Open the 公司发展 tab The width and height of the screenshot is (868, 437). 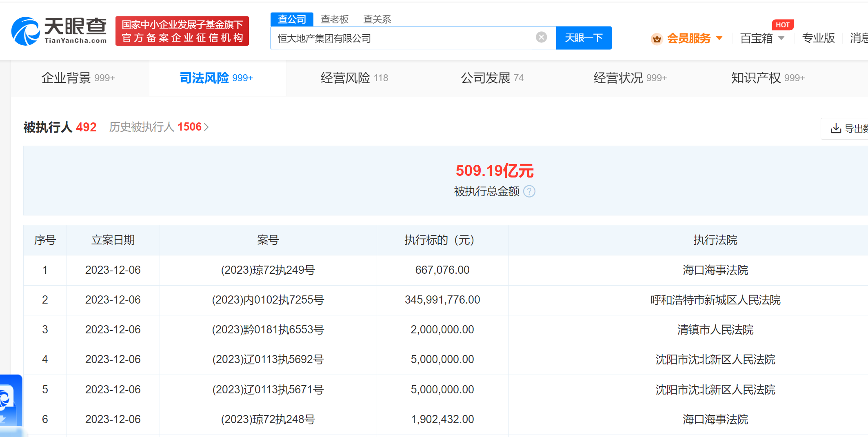(492, 78)
